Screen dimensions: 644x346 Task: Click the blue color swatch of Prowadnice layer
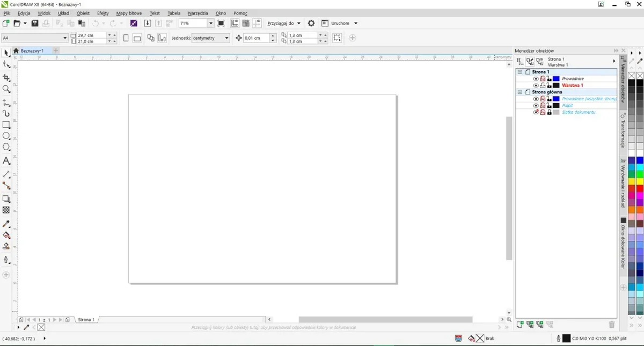[556, 79]
